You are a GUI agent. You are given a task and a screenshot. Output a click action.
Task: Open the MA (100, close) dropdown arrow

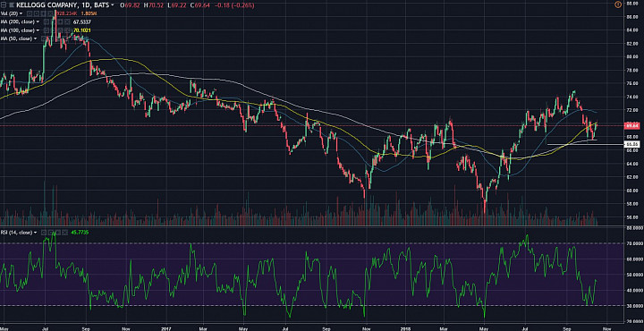38,30
